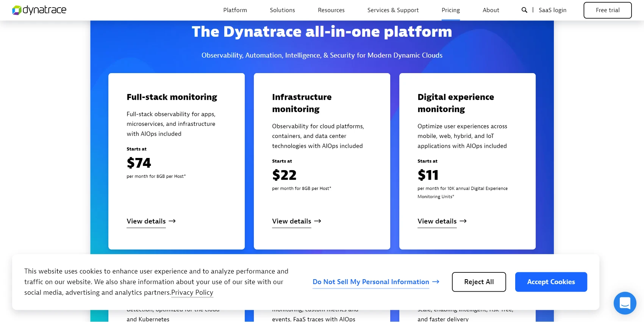Click Do Not Sell My Personal Information

[371, 282]
